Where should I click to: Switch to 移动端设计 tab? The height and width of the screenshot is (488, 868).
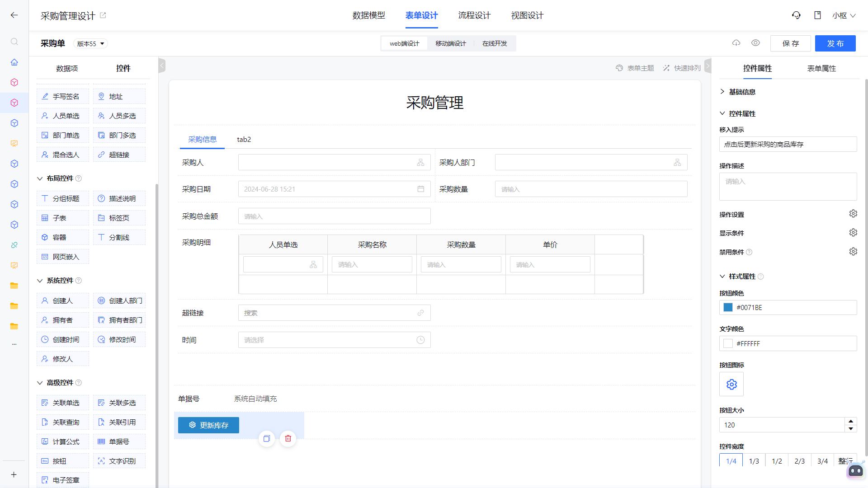coord(451,43)
